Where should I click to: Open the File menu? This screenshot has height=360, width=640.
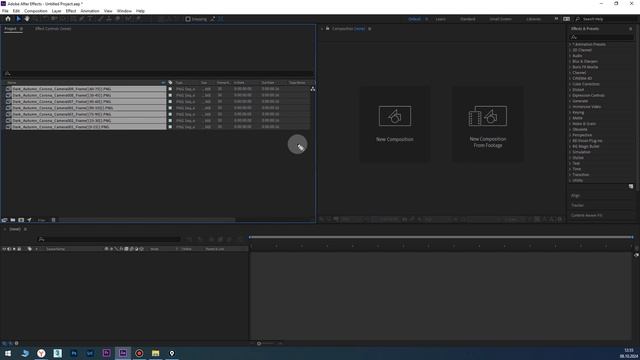pos(5,11)
